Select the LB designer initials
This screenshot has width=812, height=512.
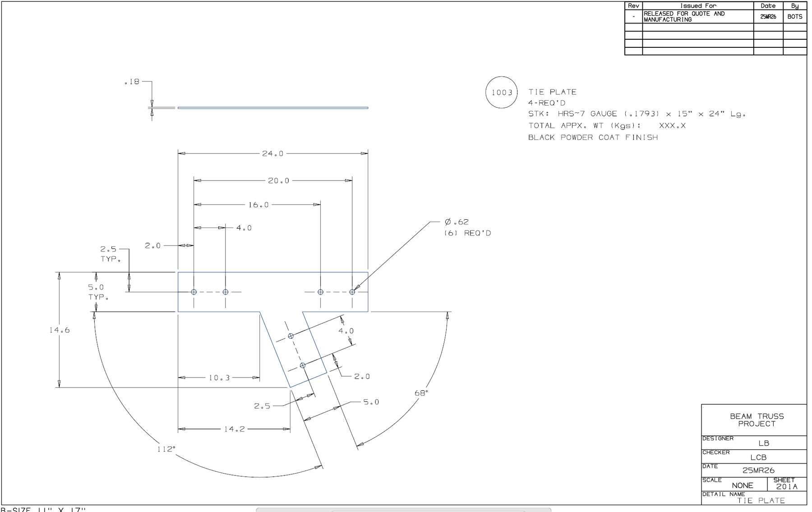pyautogui.click(x=764, y=443)
